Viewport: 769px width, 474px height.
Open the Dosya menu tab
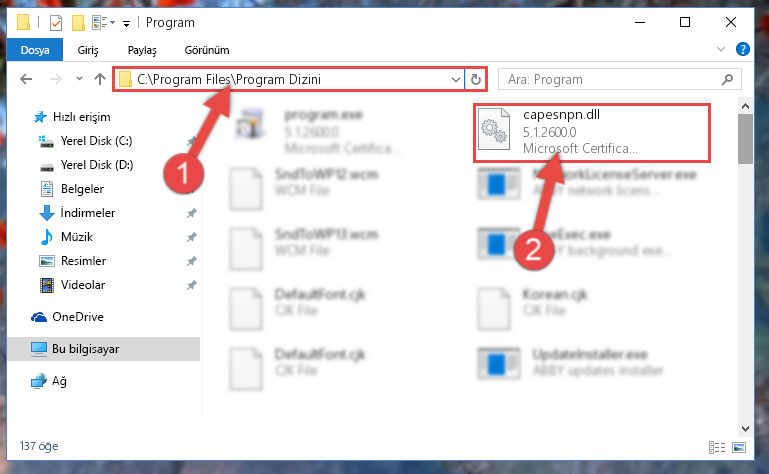coord(35,50)
